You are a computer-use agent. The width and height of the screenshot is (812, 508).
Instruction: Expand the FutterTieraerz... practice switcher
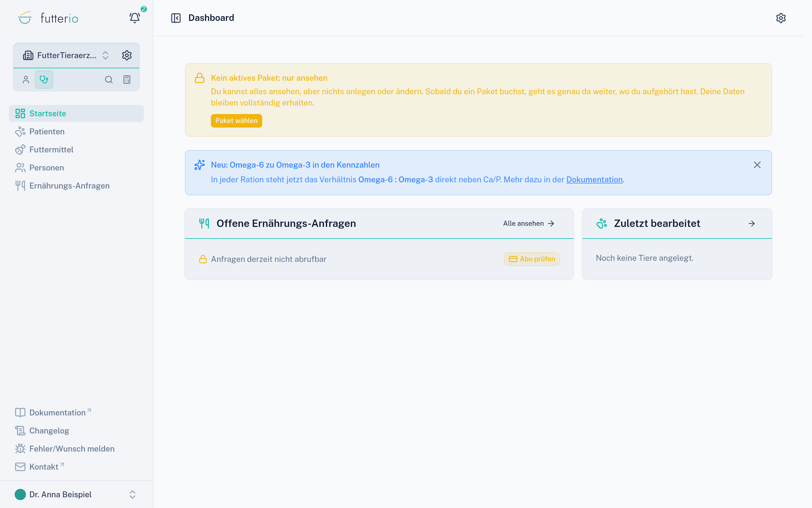[67, 55]
